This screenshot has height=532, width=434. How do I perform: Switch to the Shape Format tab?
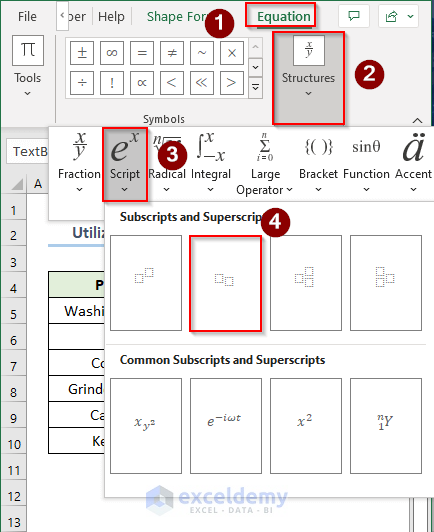[x=176, y=16]
